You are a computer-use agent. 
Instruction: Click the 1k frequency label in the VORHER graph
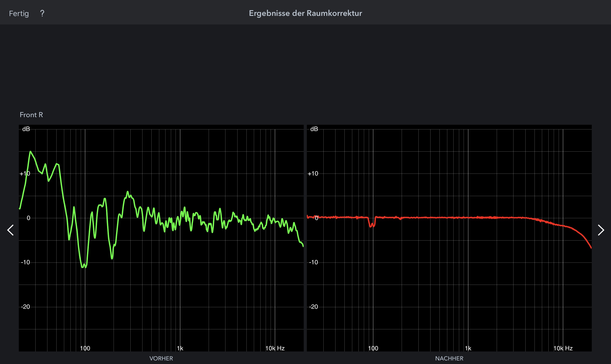click(180, 348)
